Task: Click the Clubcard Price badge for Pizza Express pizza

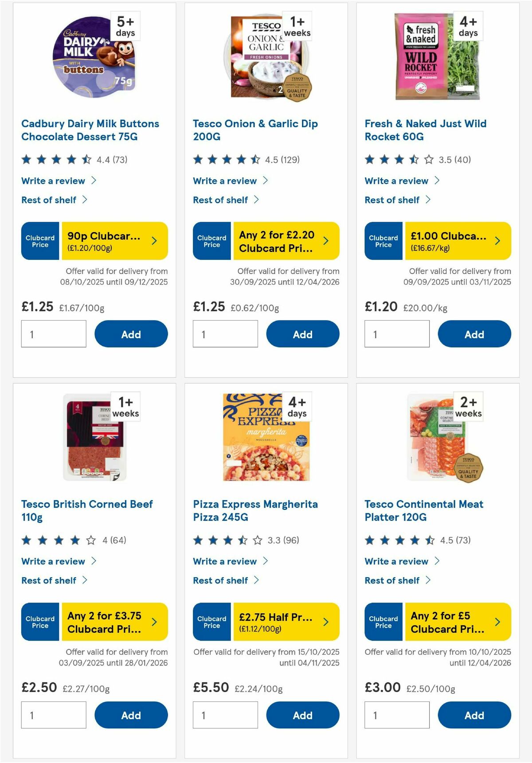Action: click(211, 622)
